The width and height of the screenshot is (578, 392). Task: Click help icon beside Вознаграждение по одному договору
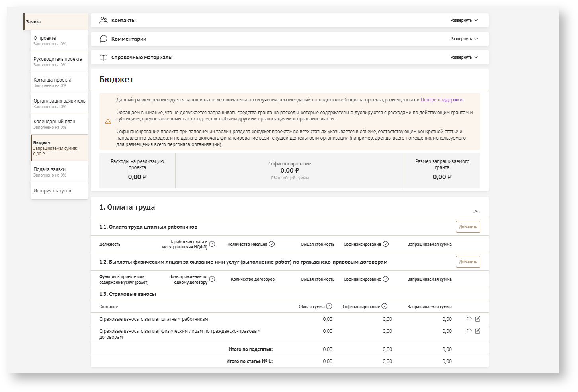click(x=212, y=279)
